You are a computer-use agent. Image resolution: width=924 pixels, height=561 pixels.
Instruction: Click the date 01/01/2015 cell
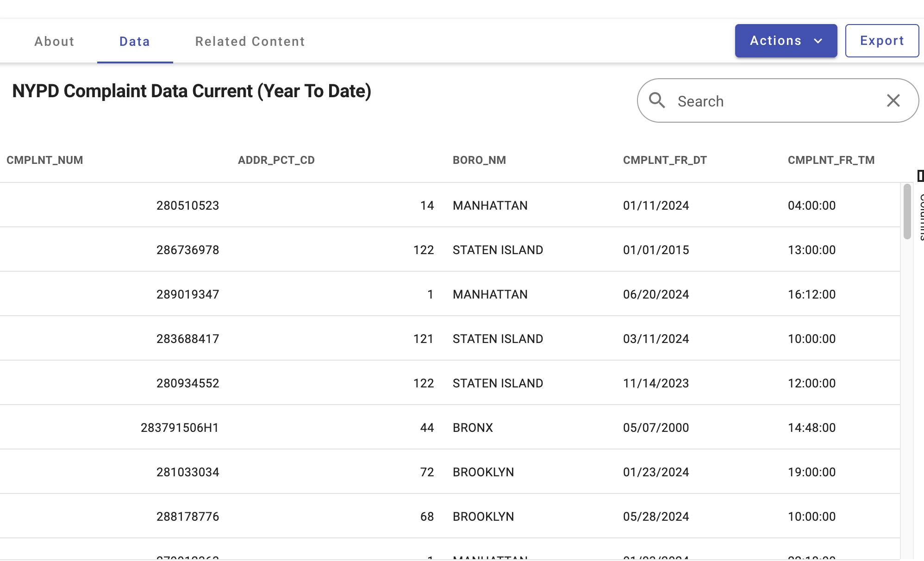pyautogui.click(x=656, y=250)
